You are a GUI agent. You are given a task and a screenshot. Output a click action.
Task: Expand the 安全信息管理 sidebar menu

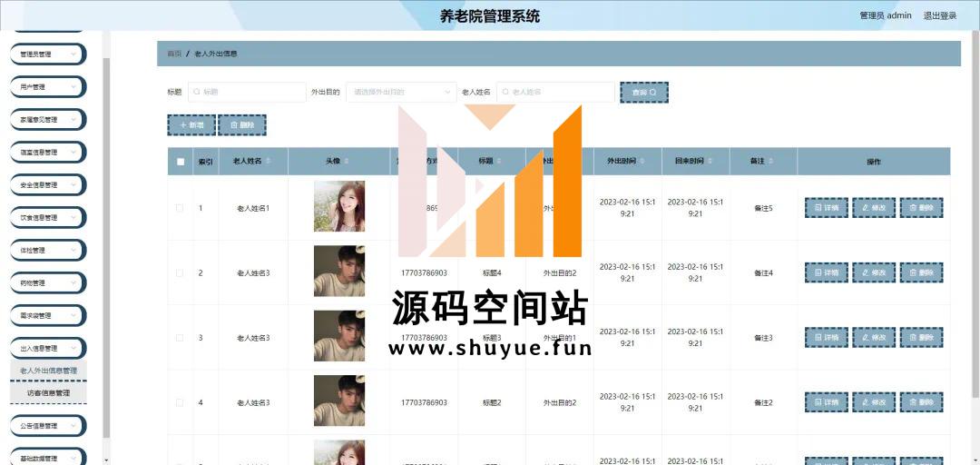pos(47,185)
